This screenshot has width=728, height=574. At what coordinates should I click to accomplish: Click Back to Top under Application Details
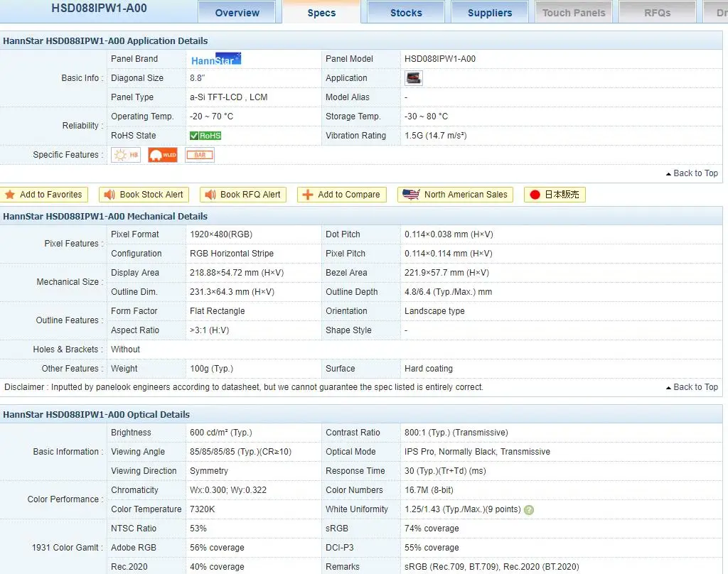click(x=692, y=173)
